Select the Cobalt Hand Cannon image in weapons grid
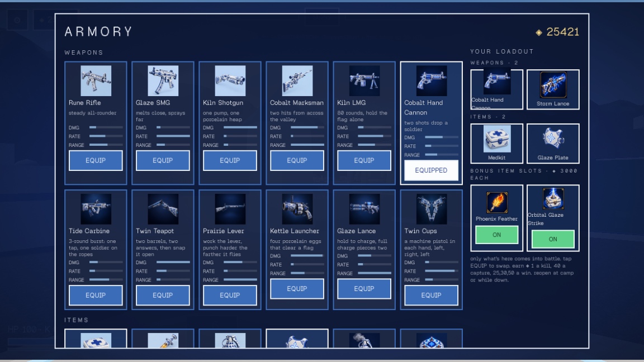 (431, 81)
